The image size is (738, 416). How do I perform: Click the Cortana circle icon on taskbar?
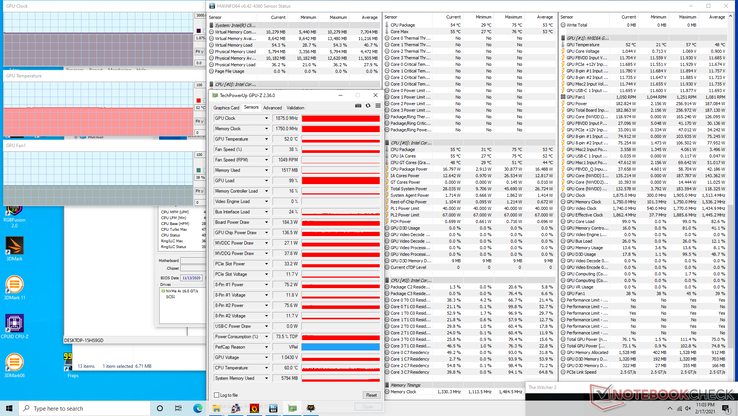pos(160,408)
